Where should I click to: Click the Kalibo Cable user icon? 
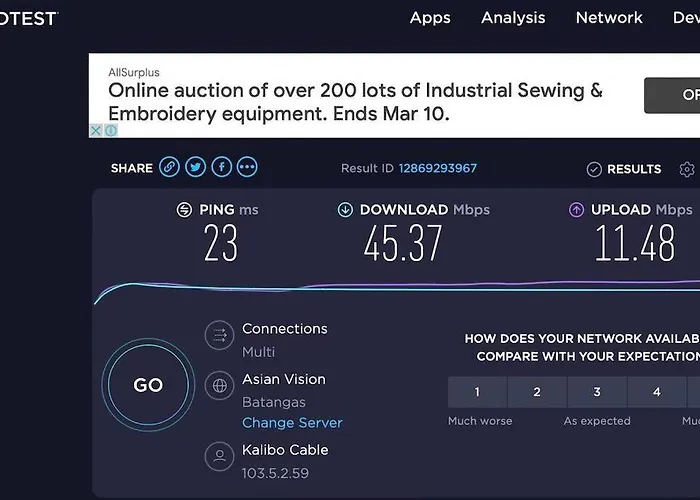[219, 456]
